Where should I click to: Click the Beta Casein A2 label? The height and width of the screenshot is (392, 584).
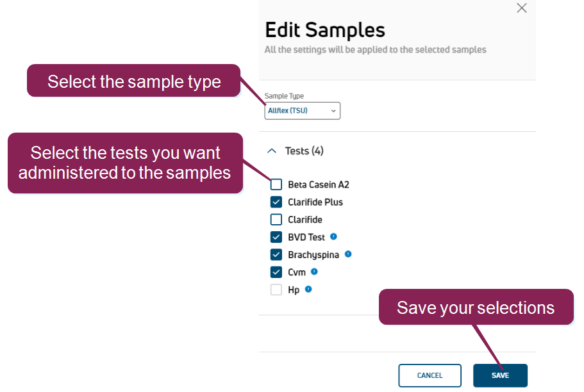click(x=319, y=184)
